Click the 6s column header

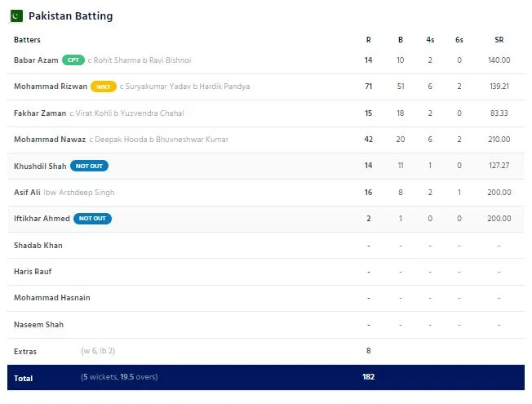click(459, 39)
